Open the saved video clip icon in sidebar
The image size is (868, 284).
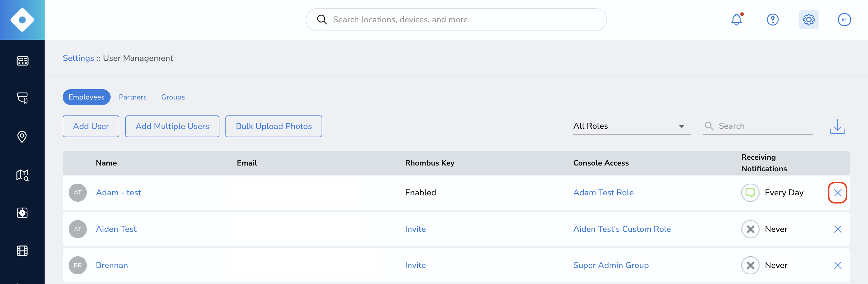click(x=22, y=213)
